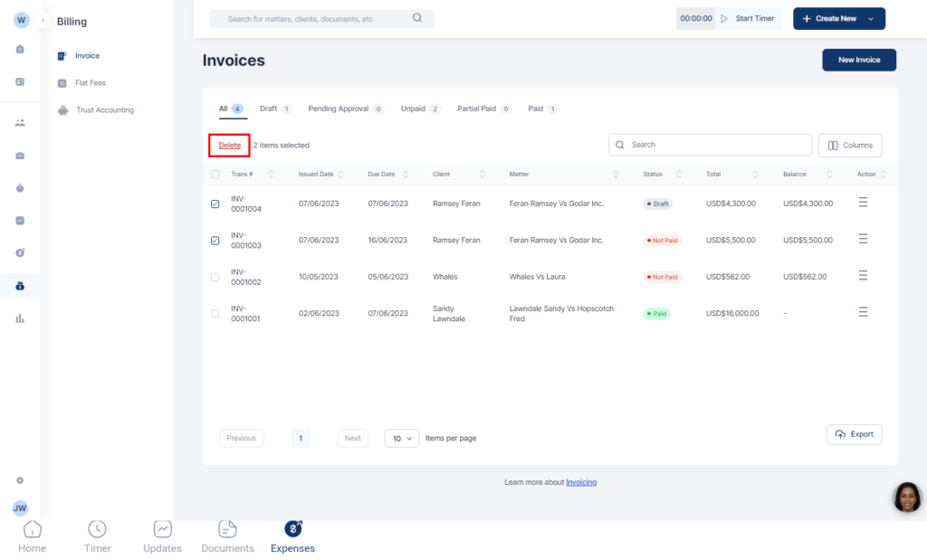The width and height of the screenshot is (927, 560).
Task: Click the settings gear icon in sidebar
Action: (x=20, y=480)
